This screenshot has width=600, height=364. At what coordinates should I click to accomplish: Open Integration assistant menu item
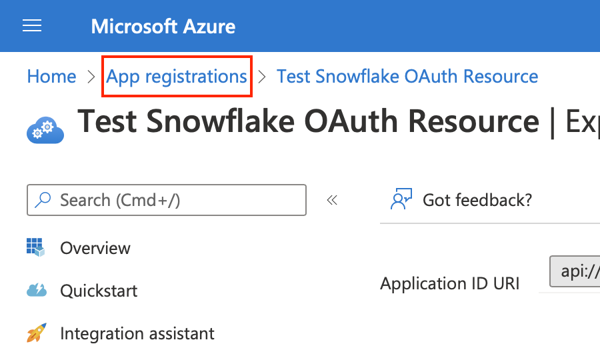[137, 333]
